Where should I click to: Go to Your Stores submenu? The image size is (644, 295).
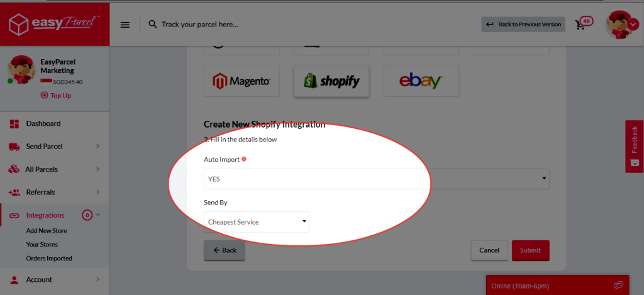[42, 245]
